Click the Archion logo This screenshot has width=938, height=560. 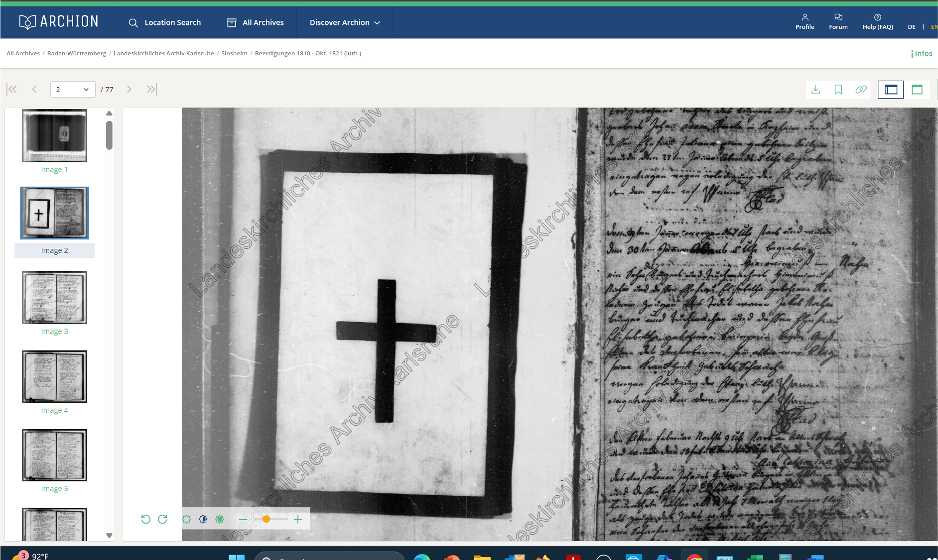(58, 21)
